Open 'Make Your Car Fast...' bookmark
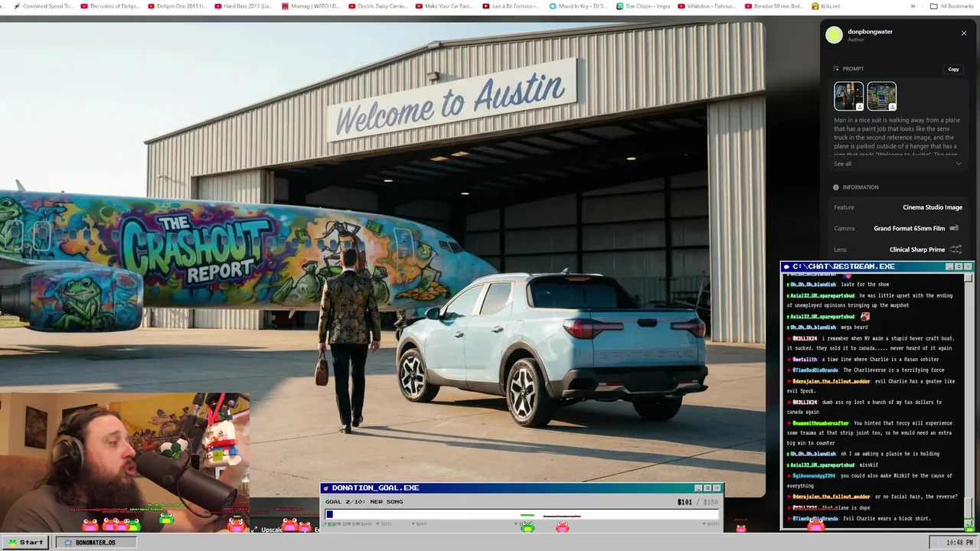980x551 pixels. pos(444,6)
